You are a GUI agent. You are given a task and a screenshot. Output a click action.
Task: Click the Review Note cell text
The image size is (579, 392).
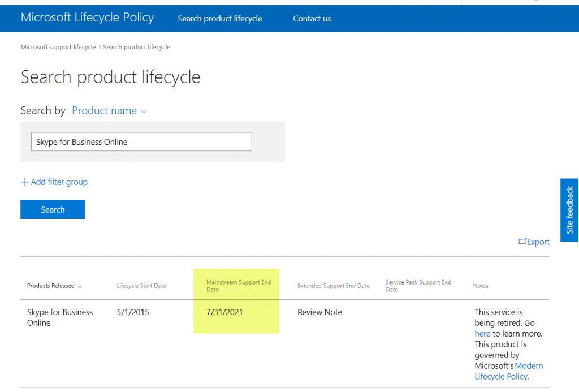319,312
